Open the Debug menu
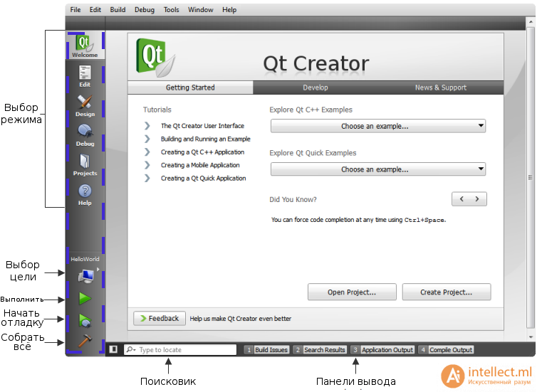537x392 pixels. [144, 9]
